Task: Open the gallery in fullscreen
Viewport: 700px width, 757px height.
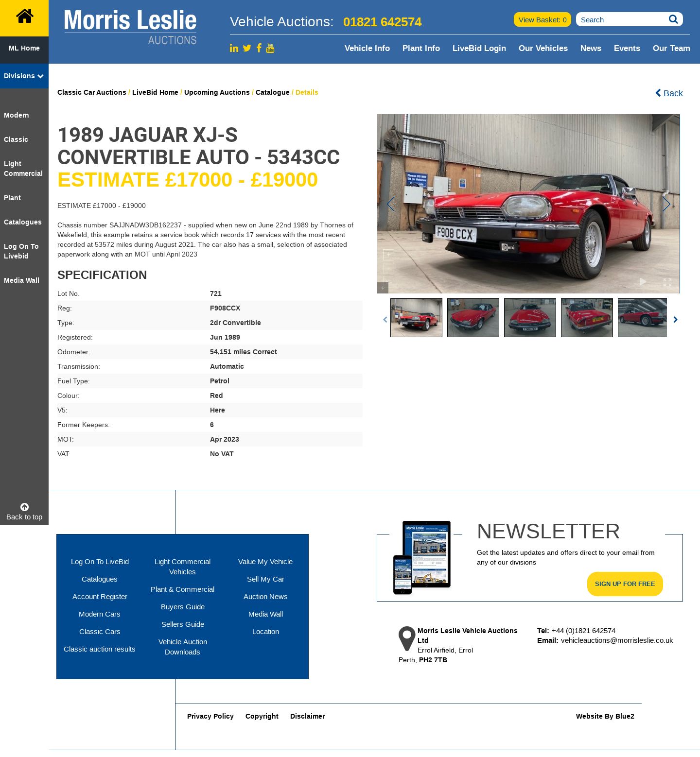Action: tap(667, 282)
